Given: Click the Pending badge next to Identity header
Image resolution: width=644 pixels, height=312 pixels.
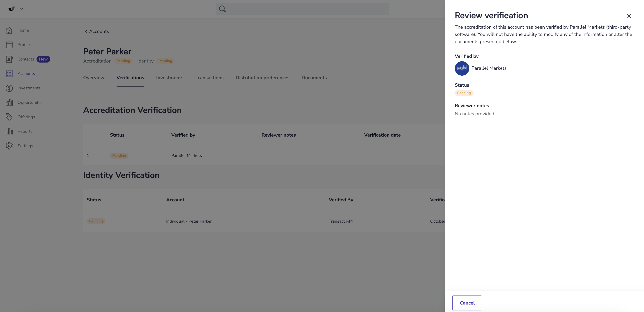Looking at the screenshot, I should 165,61.
